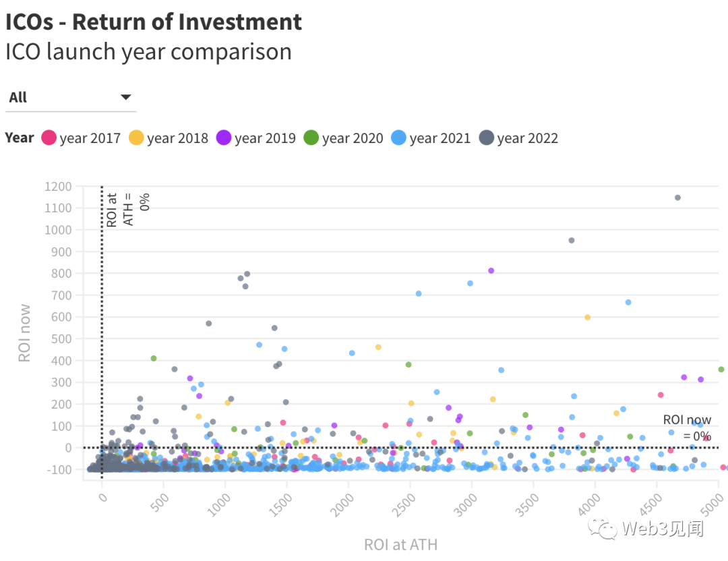Click the caret arrow beside All
This screenshot has width=728, height=561.
coord(125,96)
